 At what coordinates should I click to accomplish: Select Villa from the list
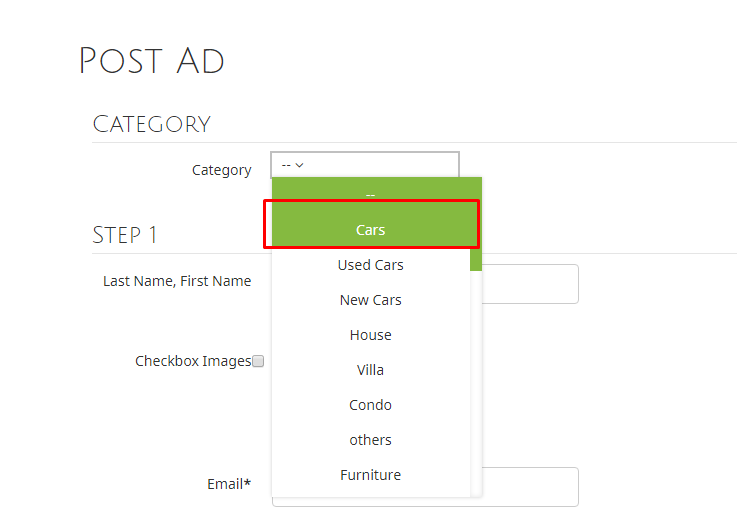coord(371,370)
